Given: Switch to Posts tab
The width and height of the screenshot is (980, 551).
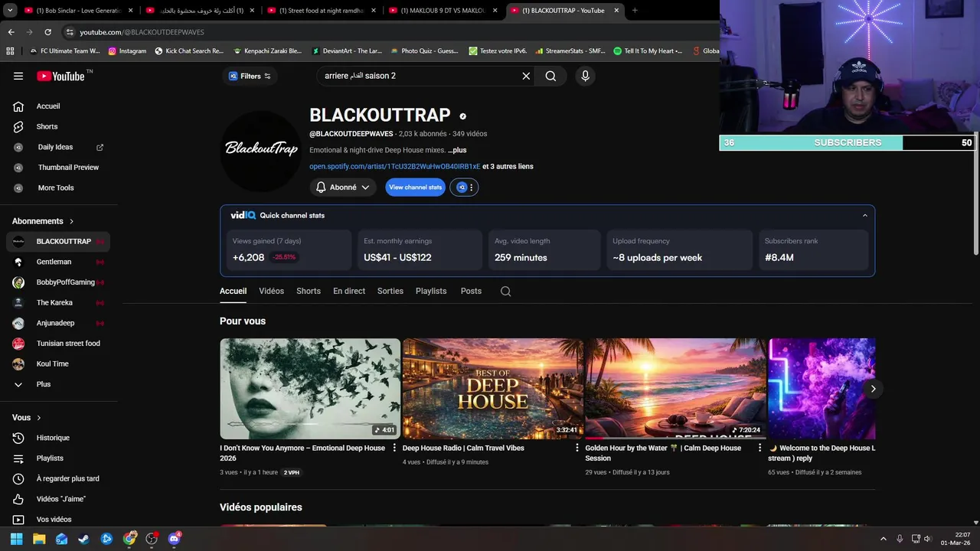Looking at the screenshot, I should tap(471, 291).
